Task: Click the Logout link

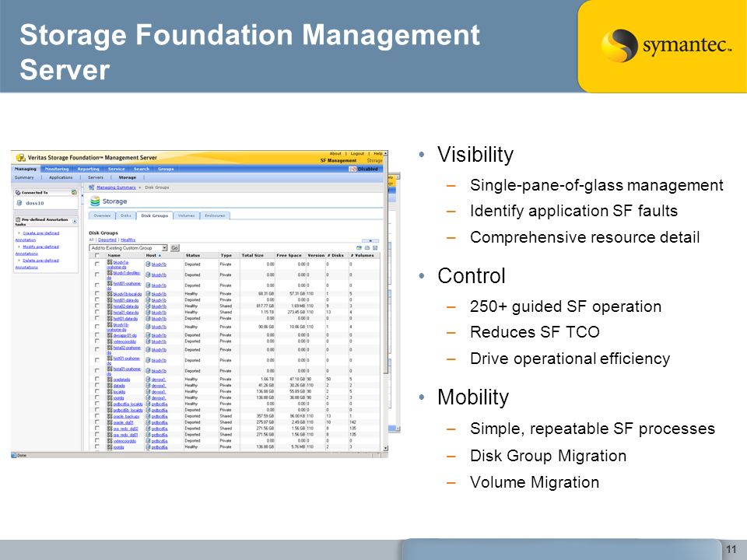Action: tap(357, 153)
